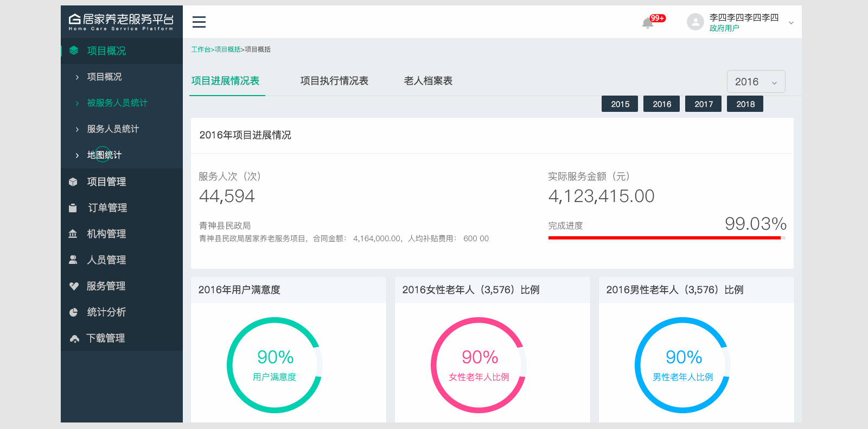Viewport: 868px width, 429px height.
Task: Click the username 李四李四李四李四
Action: click(744, 17)
